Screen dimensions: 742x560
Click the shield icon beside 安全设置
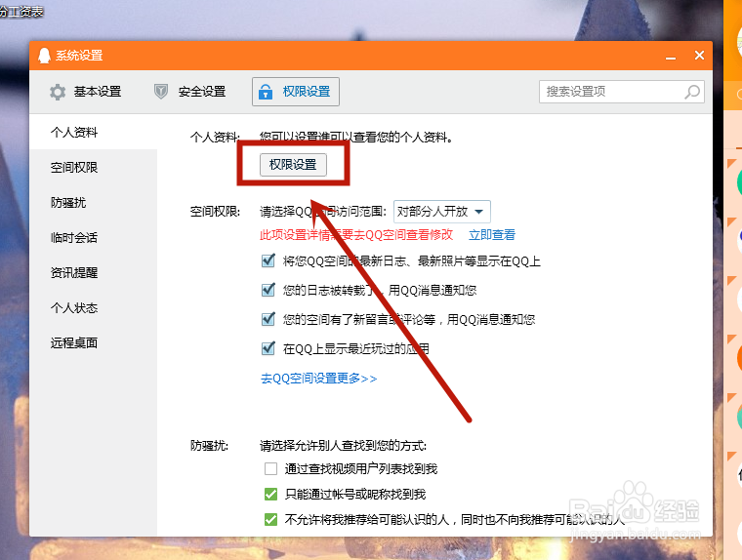click(x=161, y=92)
